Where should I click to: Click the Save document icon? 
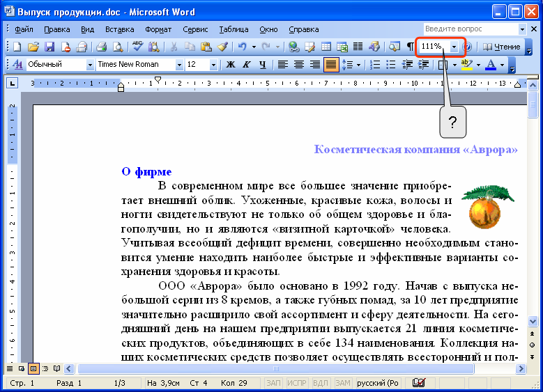click(49, 47)
